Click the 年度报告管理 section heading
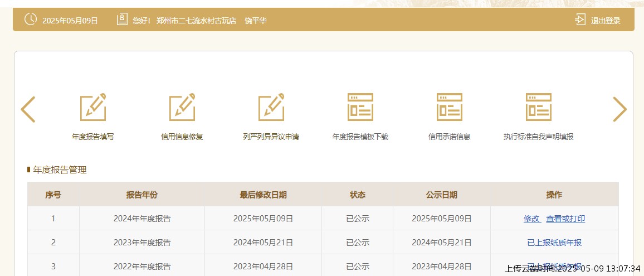 [60, 170]
